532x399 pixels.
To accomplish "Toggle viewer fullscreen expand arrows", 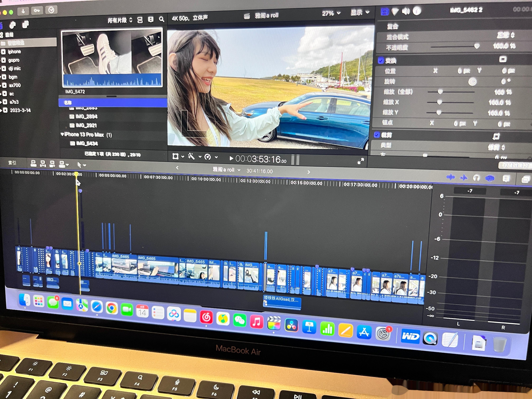I will pos(360,161).
